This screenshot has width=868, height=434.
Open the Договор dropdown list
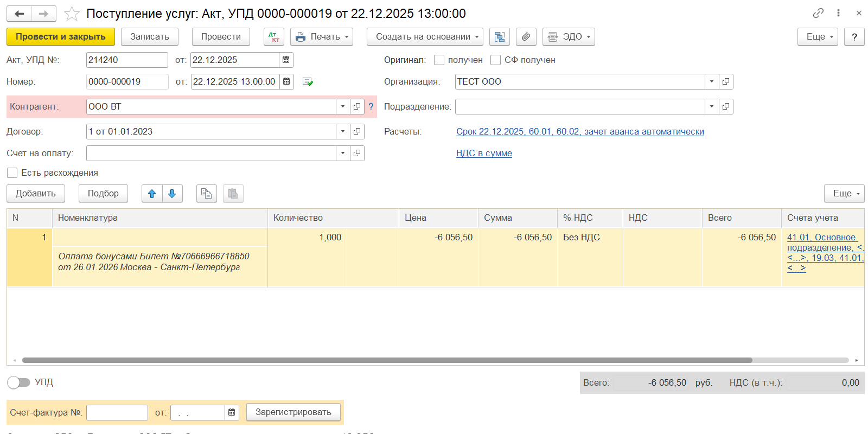[x=342, y=131]
